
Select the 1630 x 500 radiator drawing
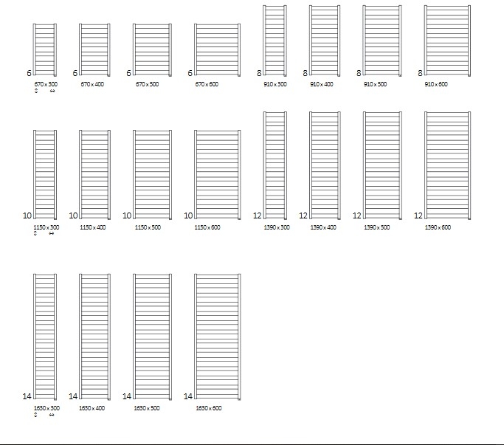click(152, 337)
